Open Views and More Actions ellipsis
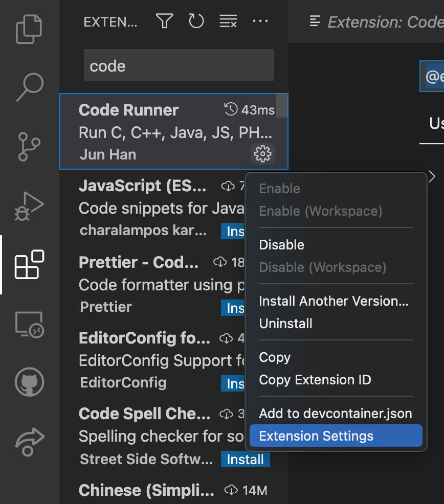Viewport: 444px width, 504px height. click(x=260, y=21)
